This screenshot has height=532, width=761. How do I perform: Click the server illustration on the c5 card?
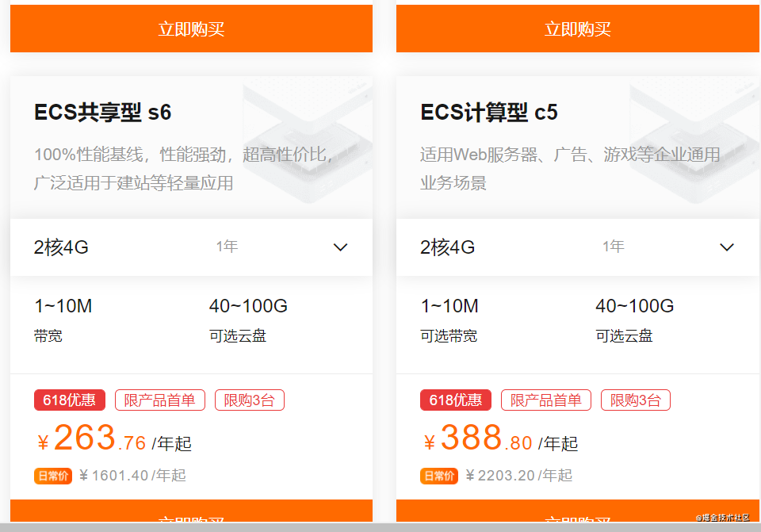(694, 144)
